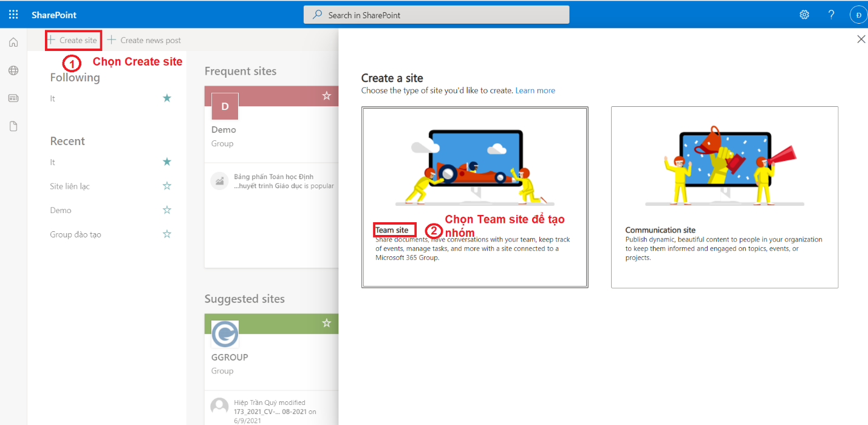868x425 pixels.
Task: Open Group đào tạo in Recent
Action: tap(75, 234)
